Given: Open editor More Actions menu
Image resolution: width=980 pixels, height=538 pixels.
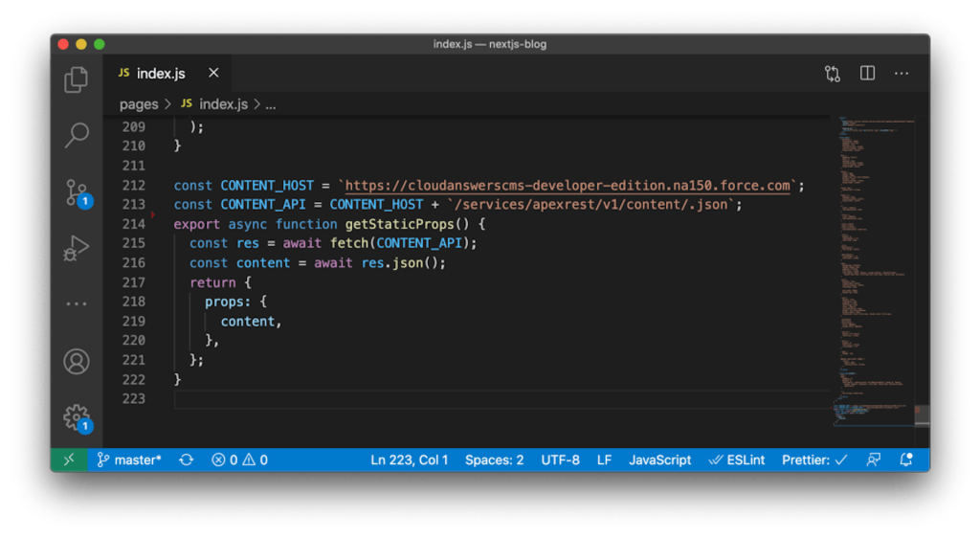Looking at the screenshot, I should (x=902, y=74).
